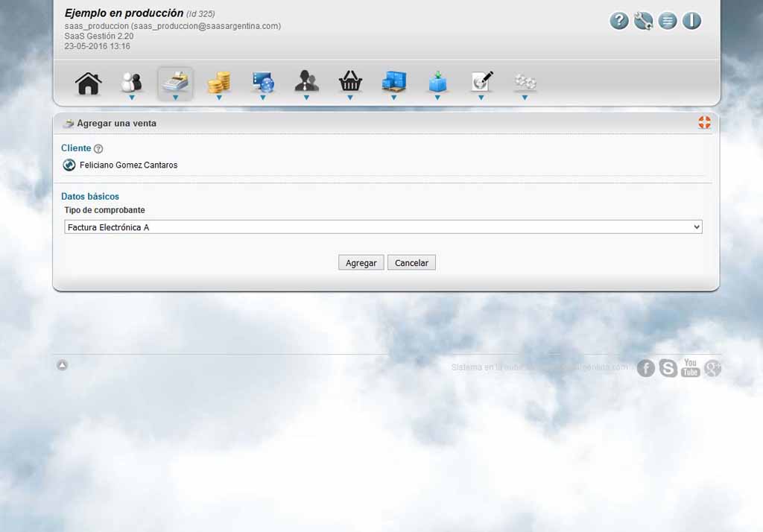Viewport: 763px width, 532px height.
Task: Click the Agregar button
Action: pos(361,263)
